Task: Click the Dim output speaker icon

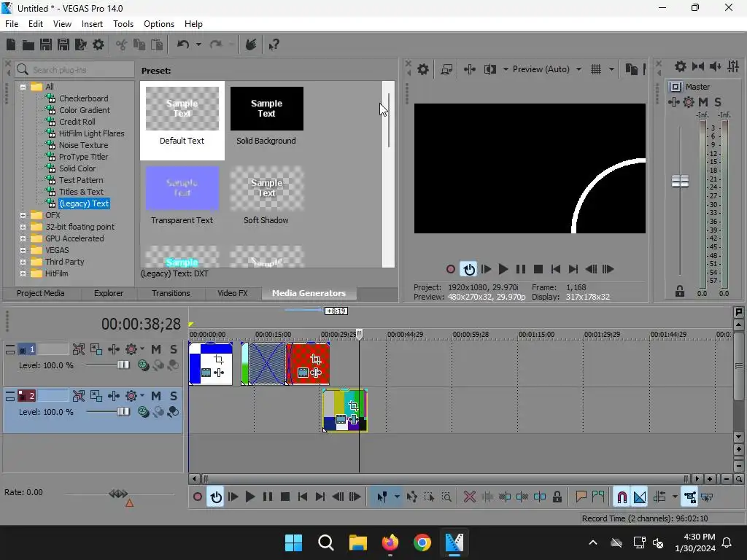Action: point(716,66)
